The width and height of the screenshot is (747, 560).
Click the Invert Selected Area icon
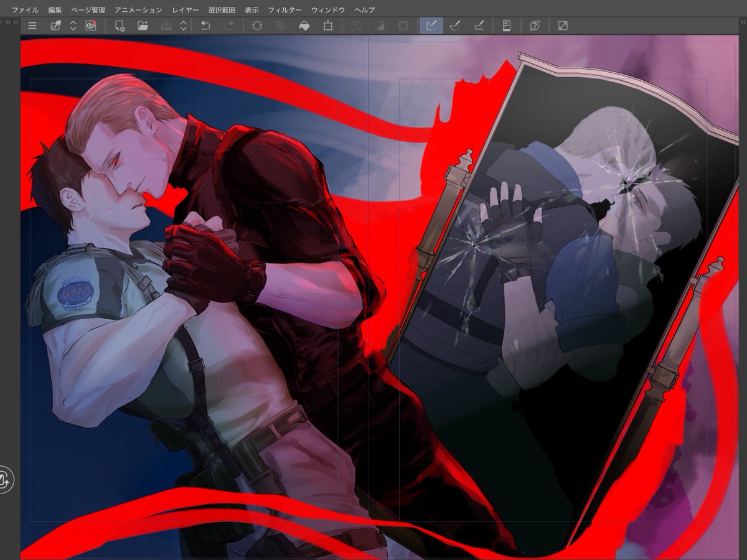[x=380, y=26]
